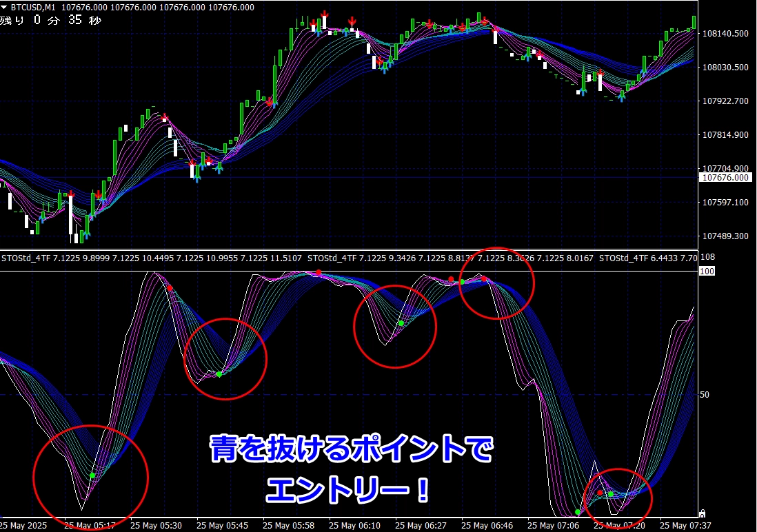This screenshot has height=532, width=757.
Task: Click the rightmost tall green candlestick
Action: (x=694, y=21)
